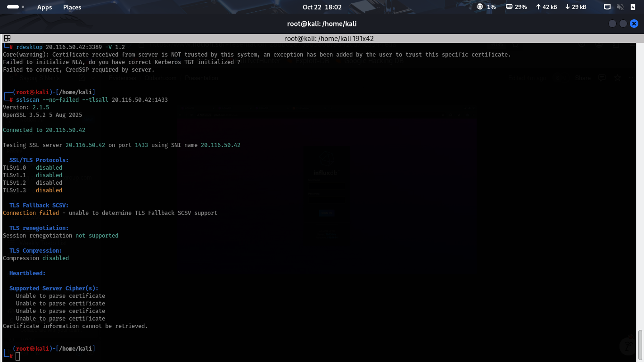This screenshot has width=644, height=362.
Task: Click the sslscan command line text
Action: point(92,100)
